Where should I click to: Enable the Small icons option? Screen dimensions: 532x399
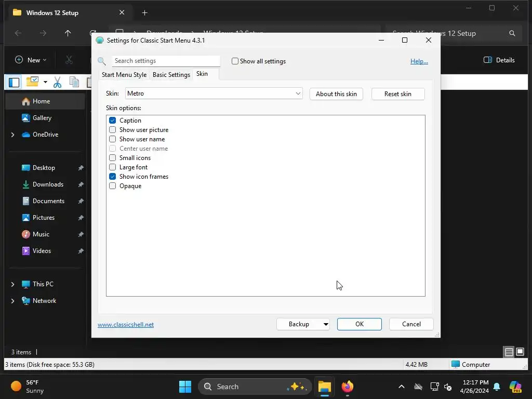click(x=112, y=158)
